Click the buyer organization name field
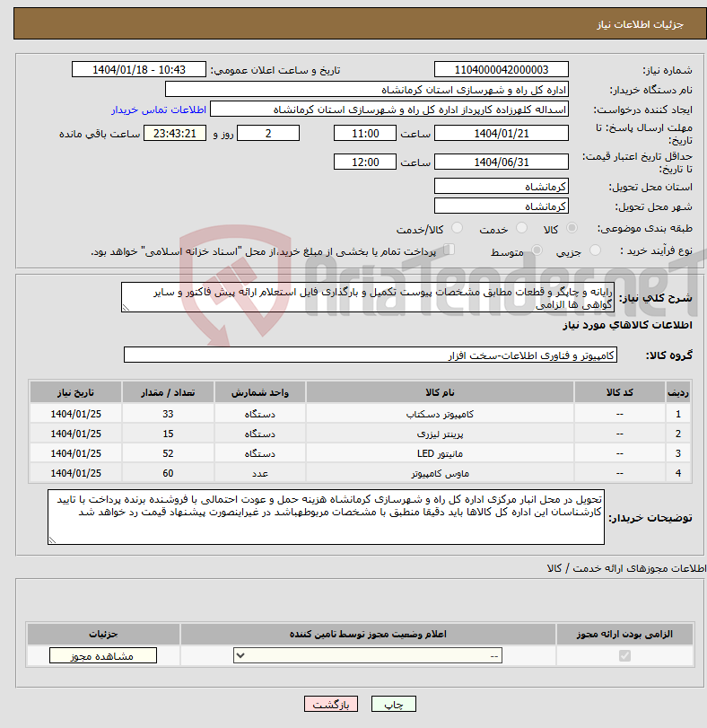Image resolution: width=707 pixels, height=728 pixels. click(366, 89)
